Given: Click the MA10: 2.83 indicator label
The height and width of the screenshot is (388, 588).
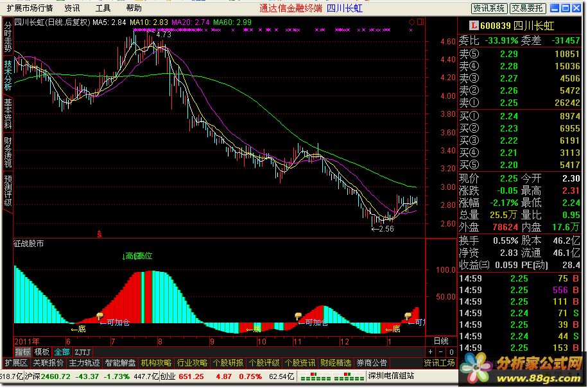Looking at the screenshot, I should (x=148, y=22).
